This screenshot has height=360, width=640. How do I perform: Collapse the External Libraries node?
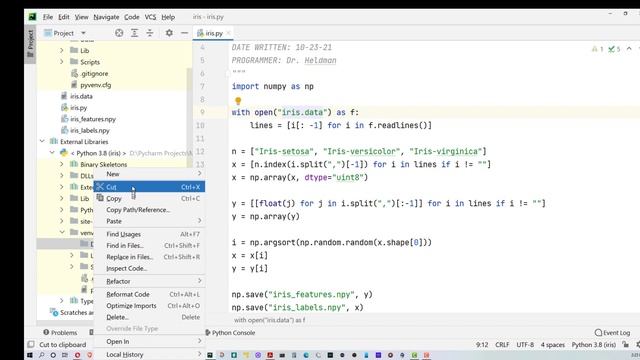tap(42, 141)
